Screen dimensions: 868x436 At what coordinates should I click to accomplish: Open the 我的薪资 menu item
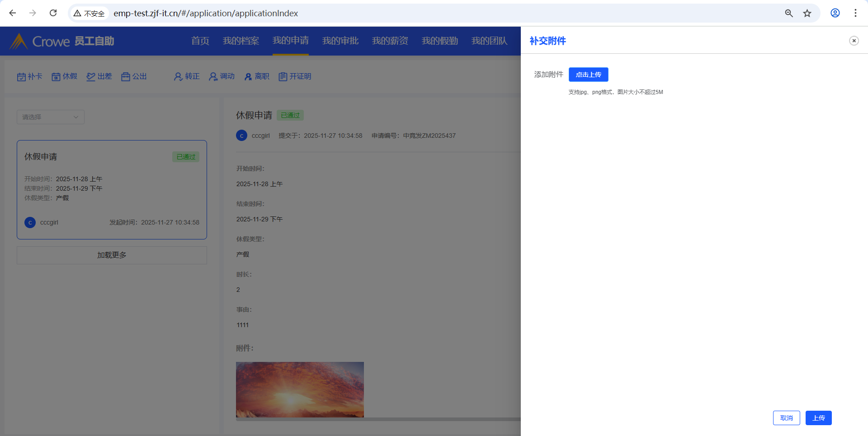tap(390, 41)
